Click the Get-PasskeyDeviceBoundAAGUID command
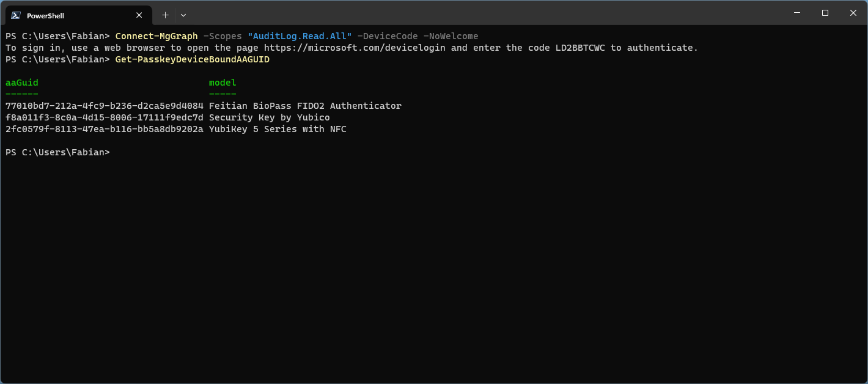 [x=192, y=59]
